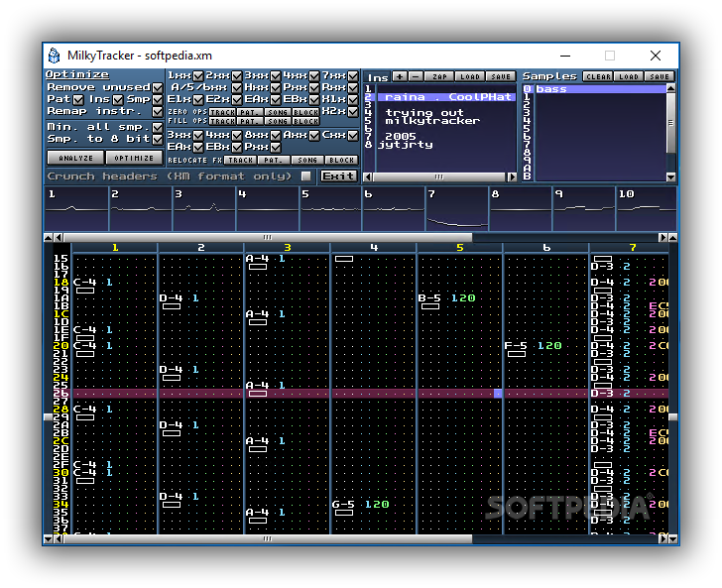The width and height of the screenshot is (722, 588).
Task: Click the samples list down scroll arrow
Action: tap(670, 176)
